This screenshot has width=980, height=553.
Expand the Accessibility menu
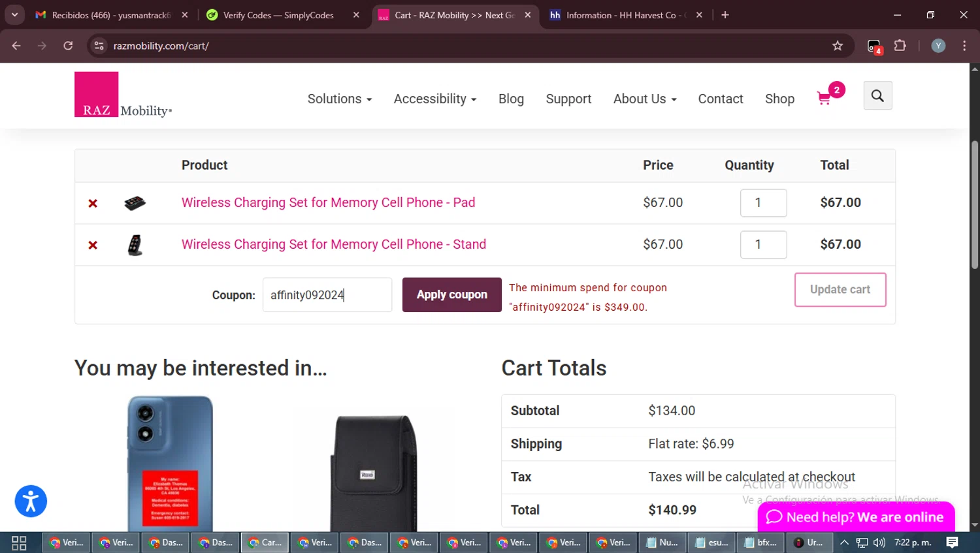(x=435, y=99)
